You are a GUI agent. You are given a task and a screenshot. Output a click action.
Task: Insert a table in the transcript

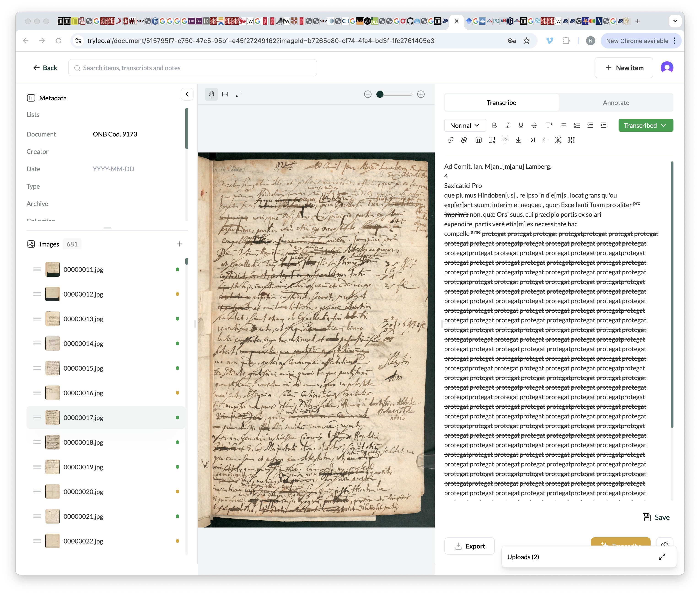coord(478,140)
